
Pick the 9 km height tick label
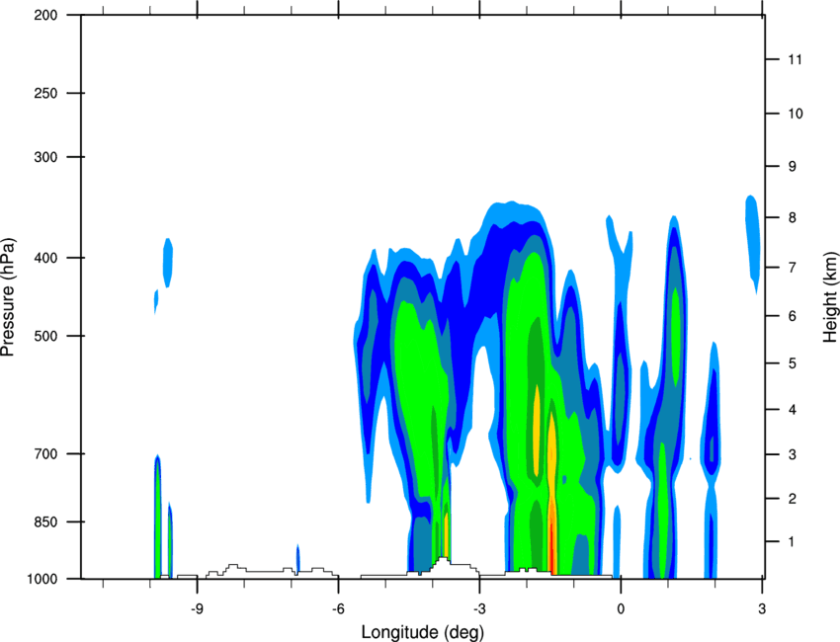pyautogui.click(x=793, y=167)
